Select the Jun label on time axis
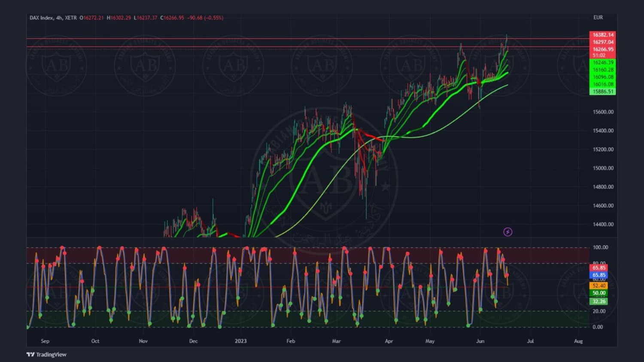 pyautogui.click(x=480, y=341)
